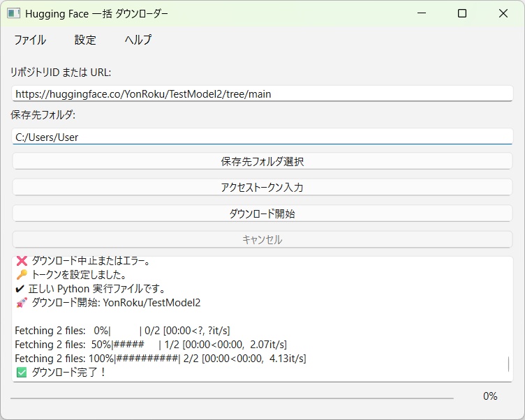Image resolution: width=525 pixels, height=420 pixels.
Task: Click the 'リポジトリID または URL:' label
Action: tap(61, 72)
